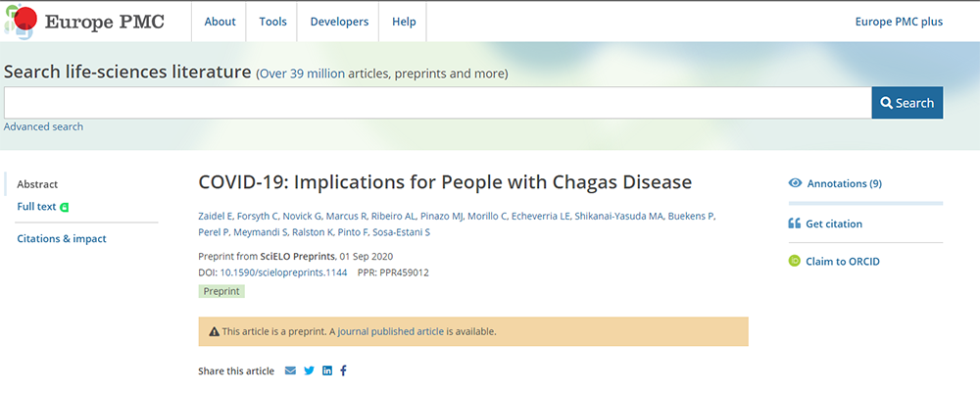
Task: Click the Annotations eye icon
Action: (795, 183)
